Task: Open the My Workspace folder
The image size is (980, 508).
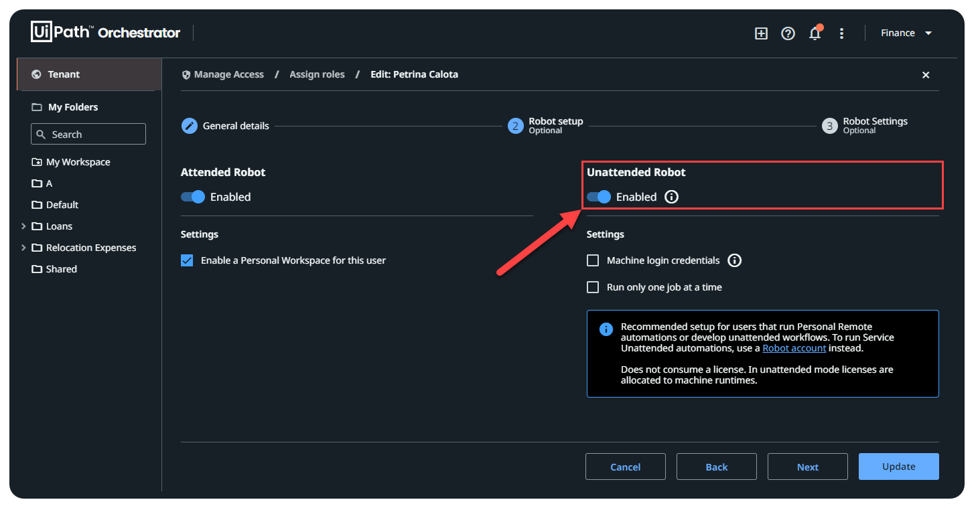Action: coord(71,162)
